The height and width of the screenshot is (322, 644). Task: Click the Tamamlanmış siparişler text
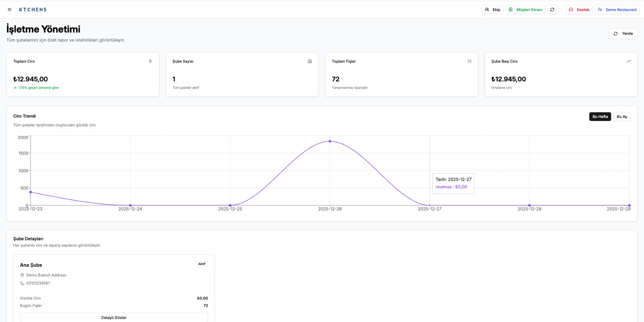coord(350,88)
